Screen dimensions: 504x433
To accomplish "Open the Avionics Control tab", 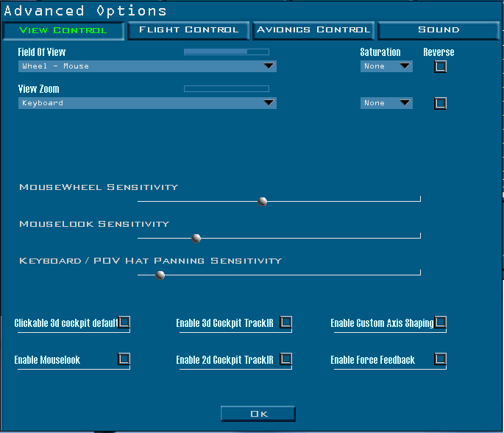I will [314, 30].
